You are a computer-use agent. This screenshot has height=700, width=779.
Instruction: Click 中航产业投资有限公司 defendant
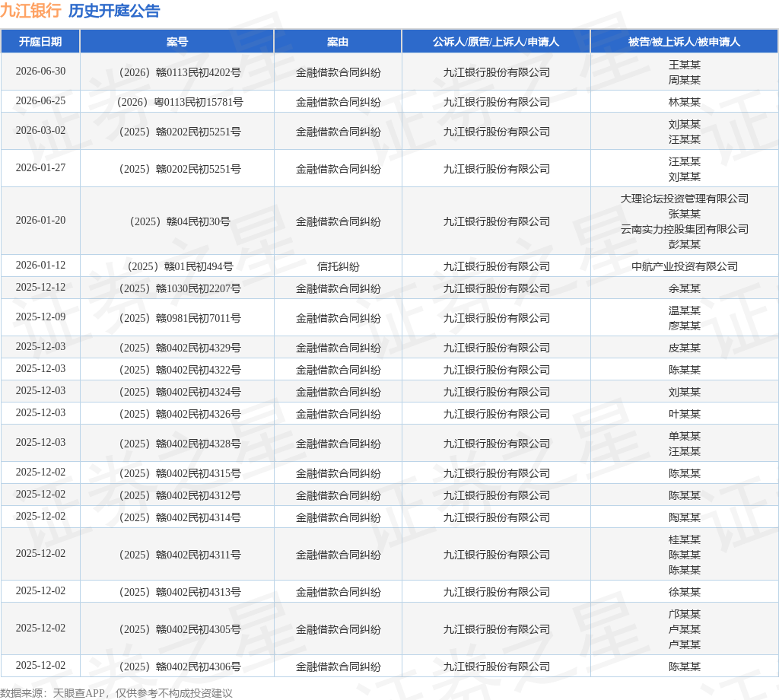click(684, 266)
